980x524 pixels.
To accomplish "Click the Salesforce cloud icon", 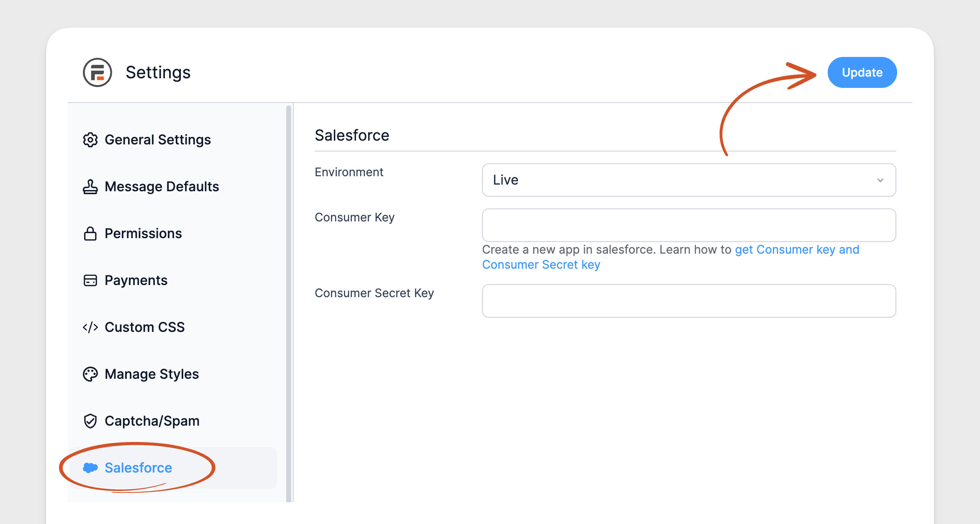I will (x=90, y=468).
